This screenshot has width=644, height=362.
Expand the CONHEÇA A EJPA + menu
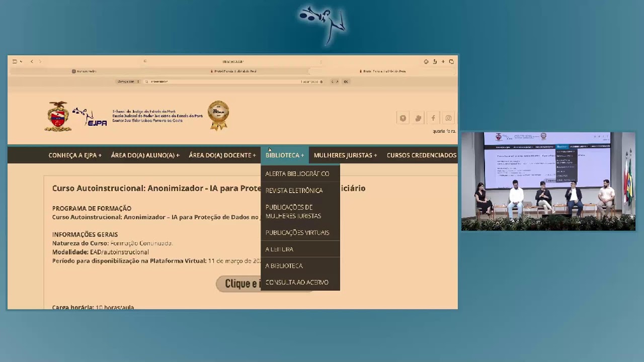(x=75, y=155)
